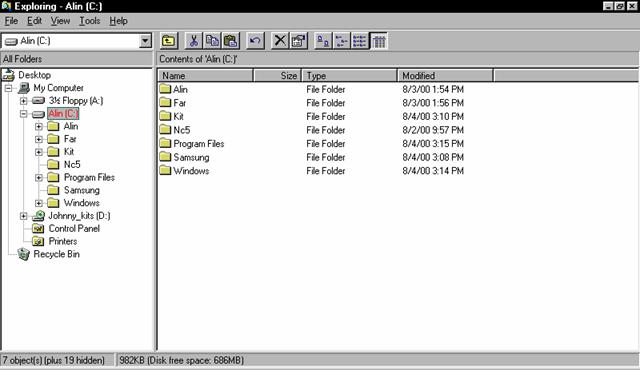Select Desktop in the folder tree
This screenshot has width=640, height=370.
(34, 75)
